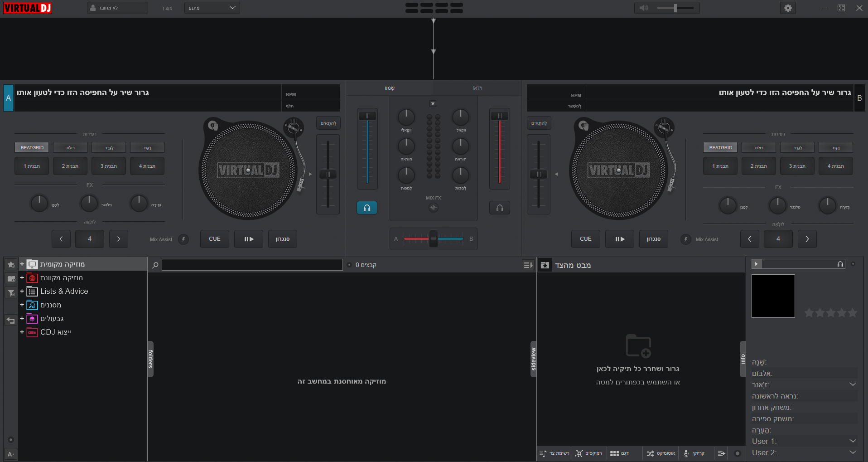The height and width of the screenshot is (462, 868).
Task: Click the sideview list-arrow icon at bottom
Action: coord(722,453)
